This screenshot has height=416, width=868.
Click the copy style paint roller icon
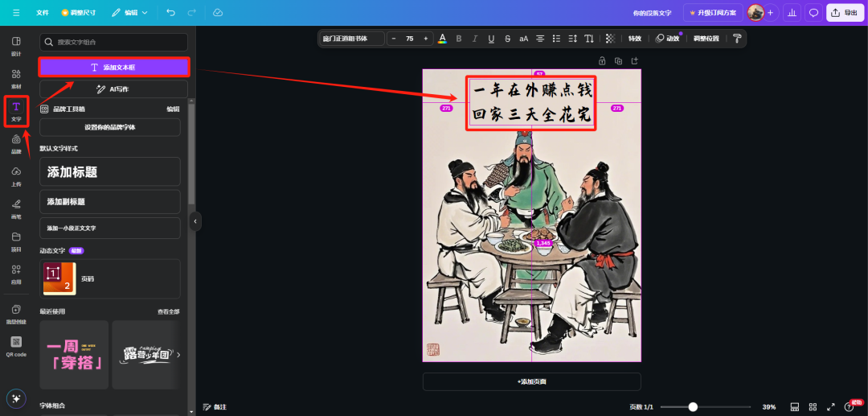[737, 39]
